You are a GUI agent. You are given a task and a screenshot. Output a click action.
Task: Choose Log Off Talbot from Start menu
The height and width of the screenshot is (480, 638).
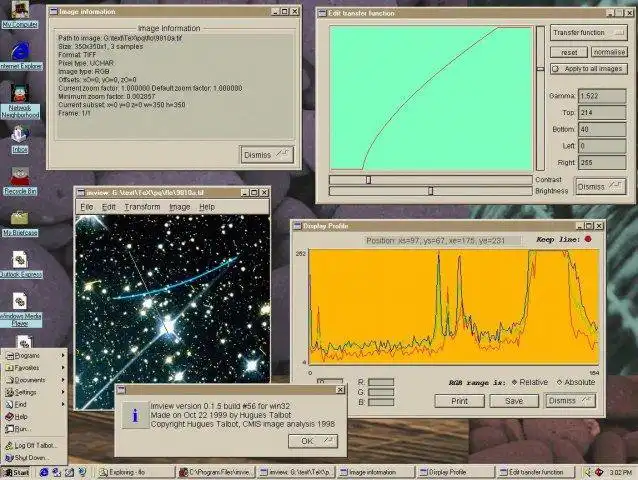click(34, 445)
